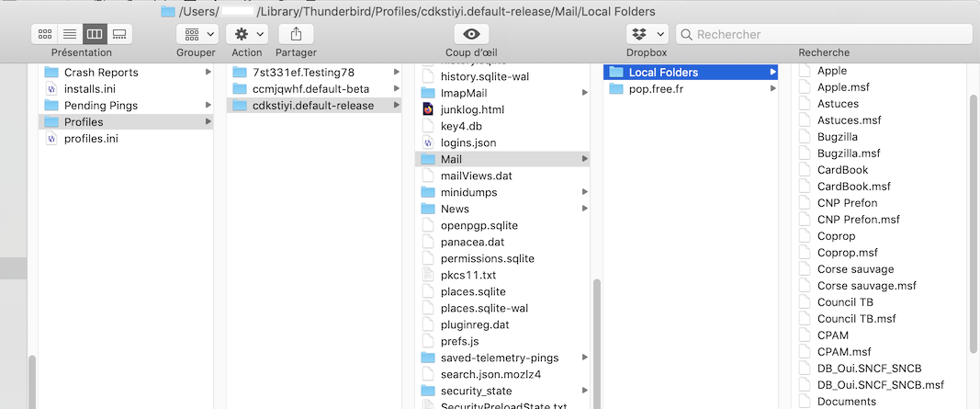Click the Partager share icon
This screenshot has width=980, height=409.
[x=296, y=34]
